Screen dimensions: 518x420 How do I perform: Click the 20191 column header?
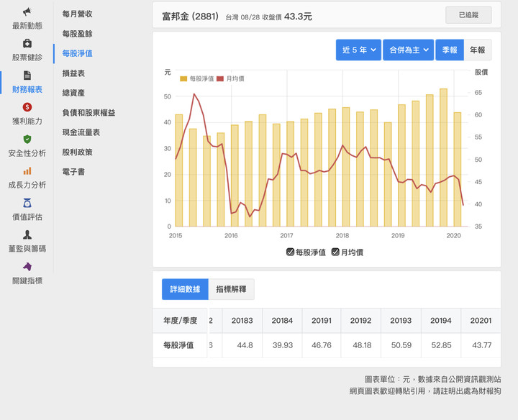click(322, 320)
